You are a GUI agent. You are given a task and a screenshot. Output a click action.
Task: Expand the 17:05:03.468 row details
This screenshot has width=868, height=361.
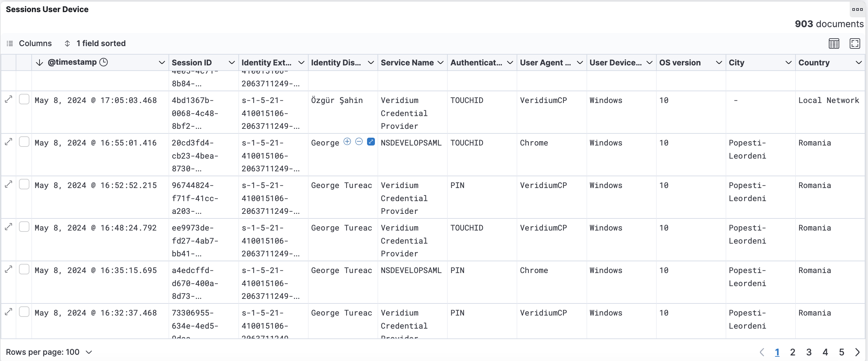(8, 99)
